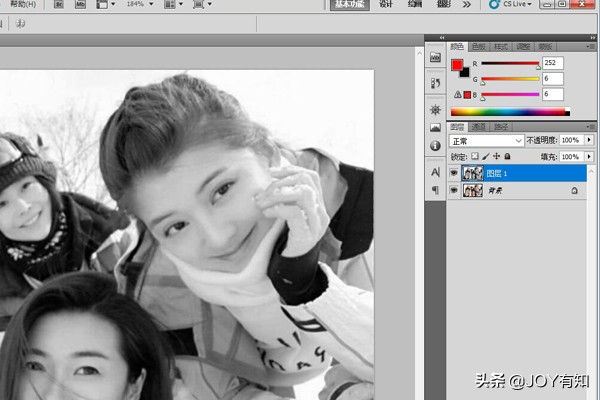This screenshot has width=600, height=400.
Task: Switch to the 图层 layers tab
Action: point(457,127)
